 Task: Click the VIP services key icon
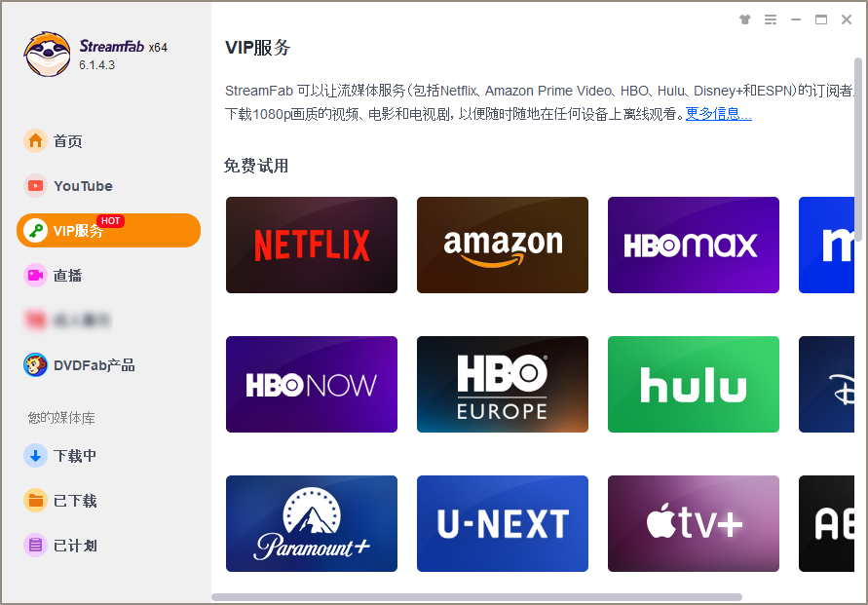click(37, 230)
